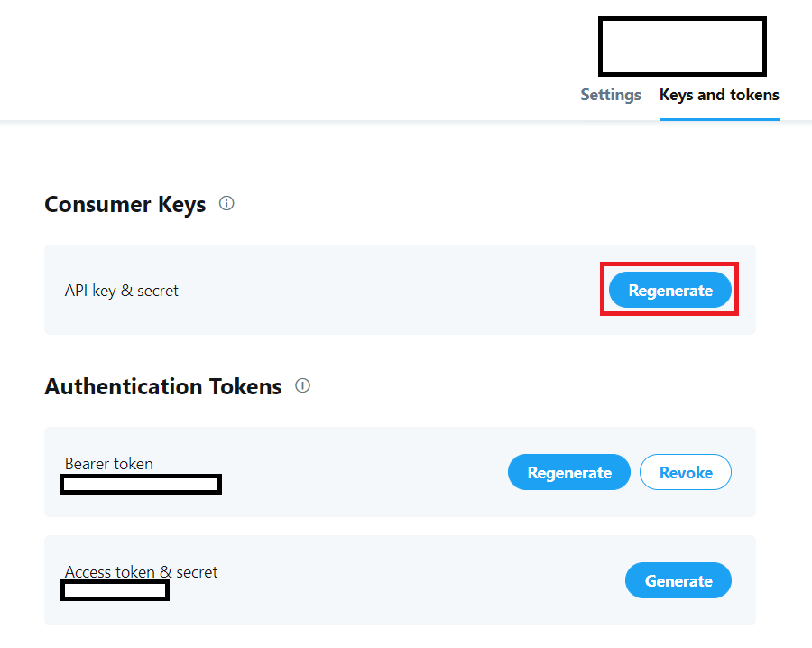Switch to the Settings tab
812x648 pixels.
[611, 95]
